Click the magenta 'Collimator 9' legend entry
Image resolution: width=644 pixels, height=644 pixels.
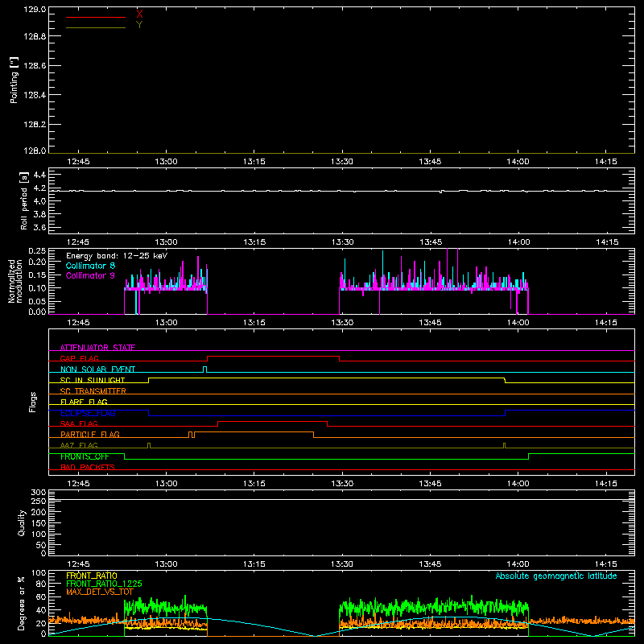(90, 275)
